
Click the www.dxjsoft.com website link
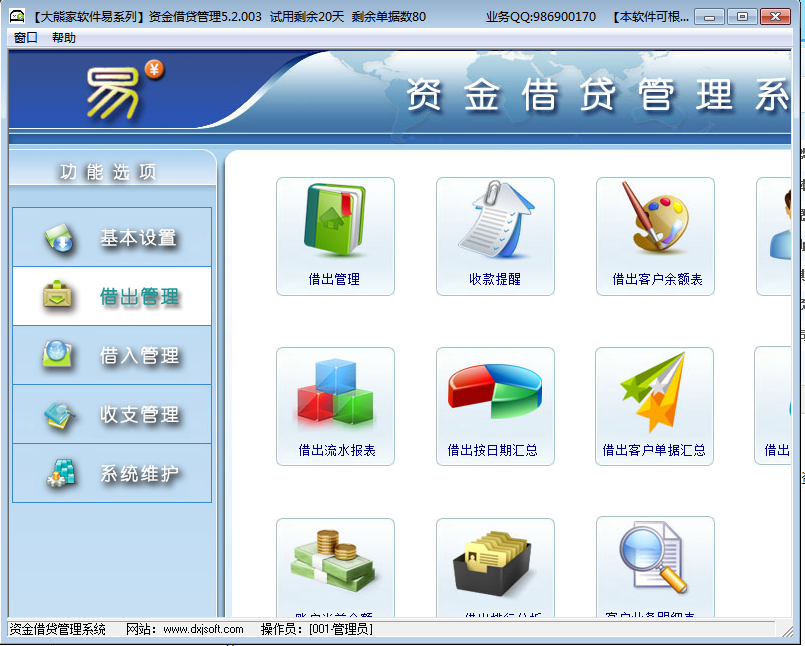point(203,629)
